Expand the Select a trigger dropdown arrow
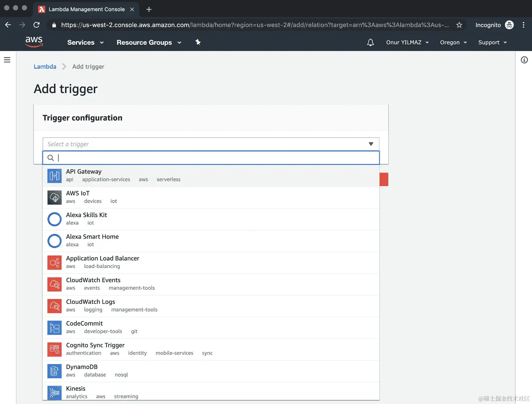 [x=371, y=144]
